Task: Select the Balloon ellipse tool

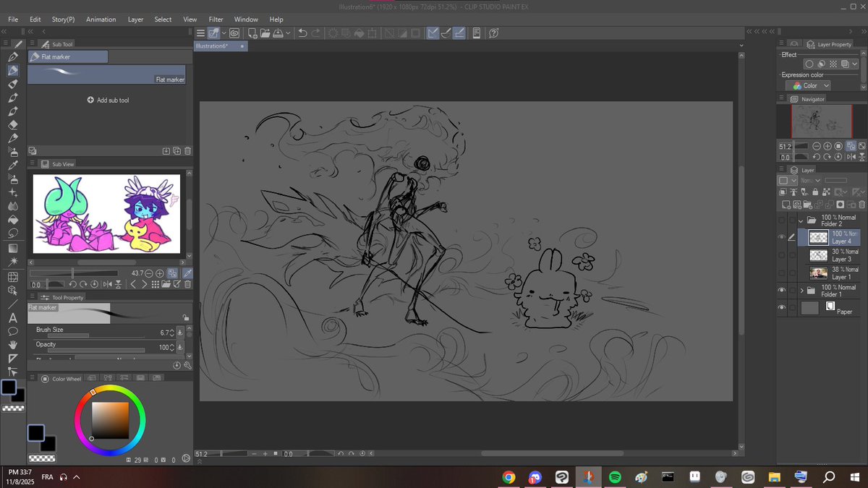Action: tap(13, 331)
